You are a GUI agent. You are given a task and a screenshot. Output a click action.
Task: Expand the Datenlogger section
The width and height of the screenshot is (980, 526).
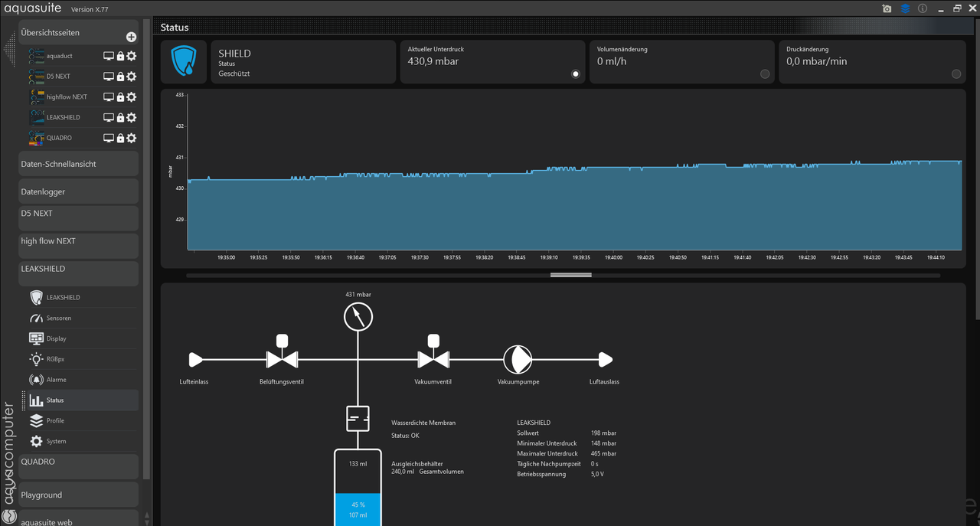pos(78,191)
